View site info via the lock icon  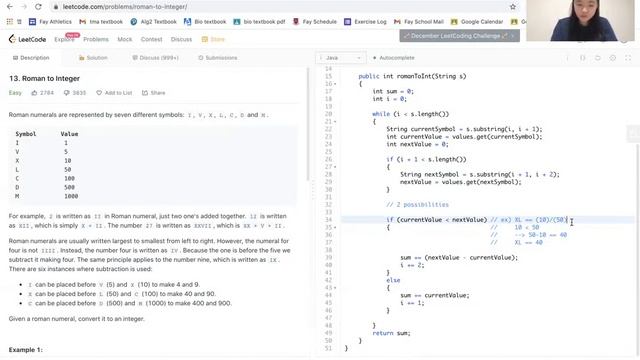56,7
